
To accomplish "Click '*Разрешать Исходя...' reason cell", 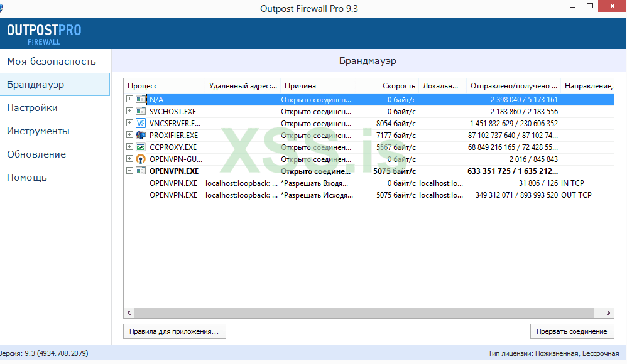I will (317, 195).
